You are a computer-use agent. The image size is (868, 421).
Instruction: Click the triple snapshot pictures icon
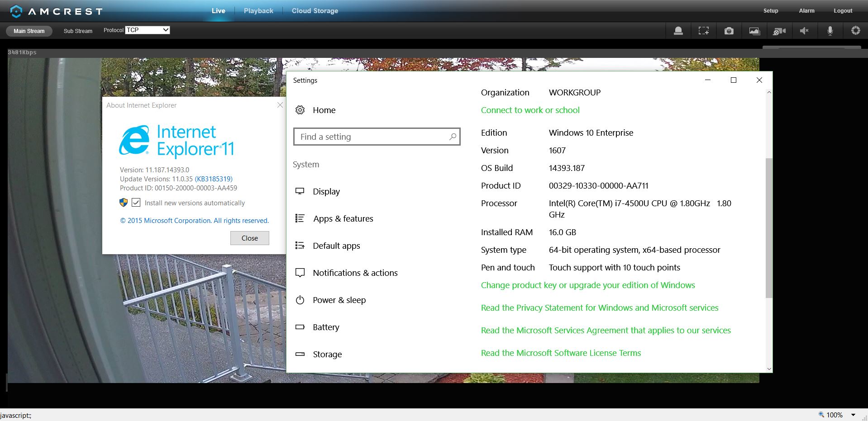[x=754, y=31]
